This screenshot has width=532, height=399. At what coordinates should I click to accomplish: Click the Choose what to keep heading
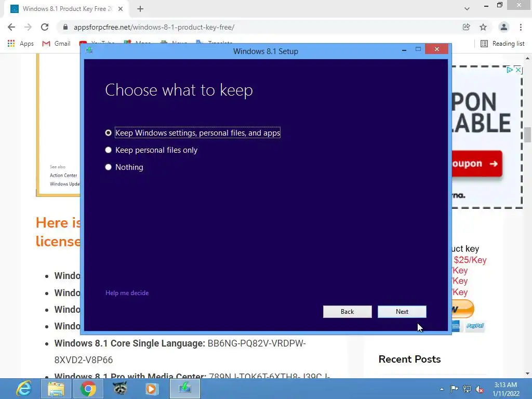[x=179, y=90]
